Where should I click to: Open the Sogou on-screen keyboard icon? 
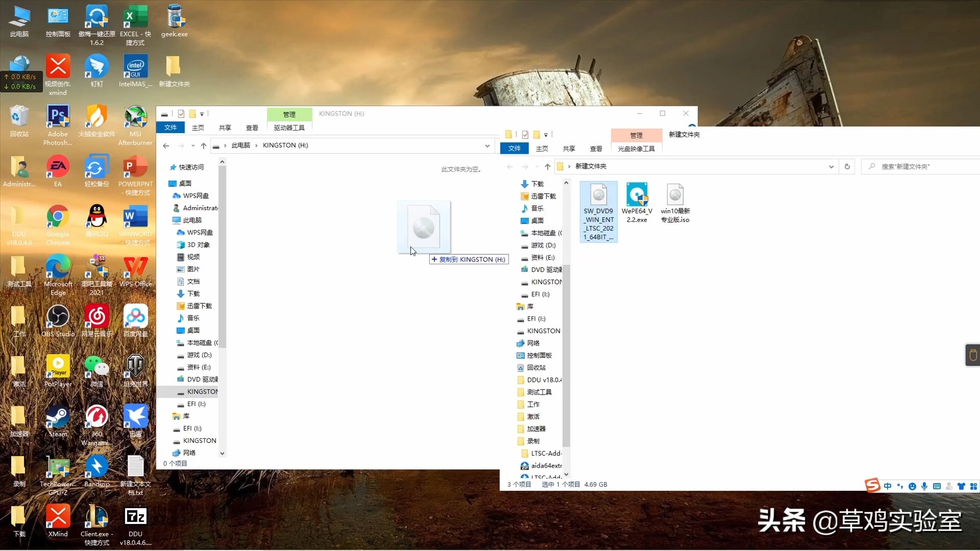(x=937, y=486)
